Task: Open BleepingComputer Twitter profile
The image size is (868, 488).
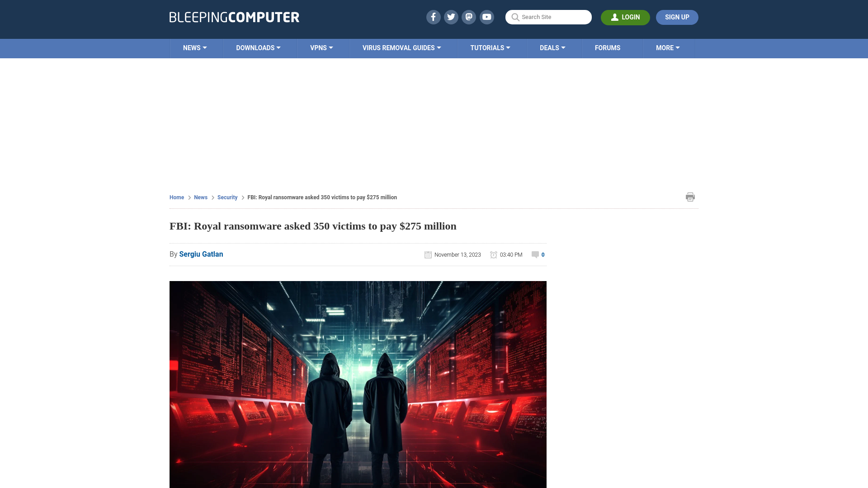Action: click(x=451, y=17)
